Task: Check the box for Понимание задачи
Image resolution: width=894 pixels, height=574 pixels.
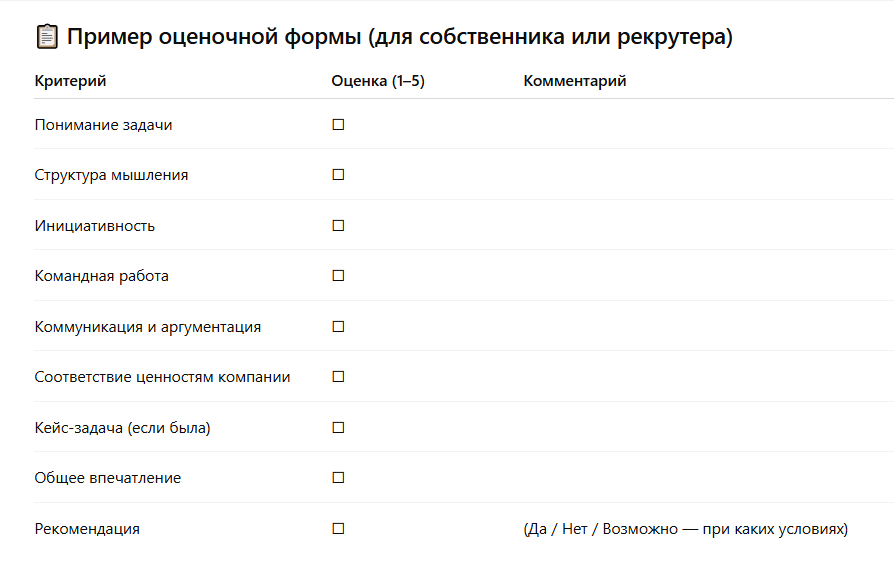Action: coord(338,125)
